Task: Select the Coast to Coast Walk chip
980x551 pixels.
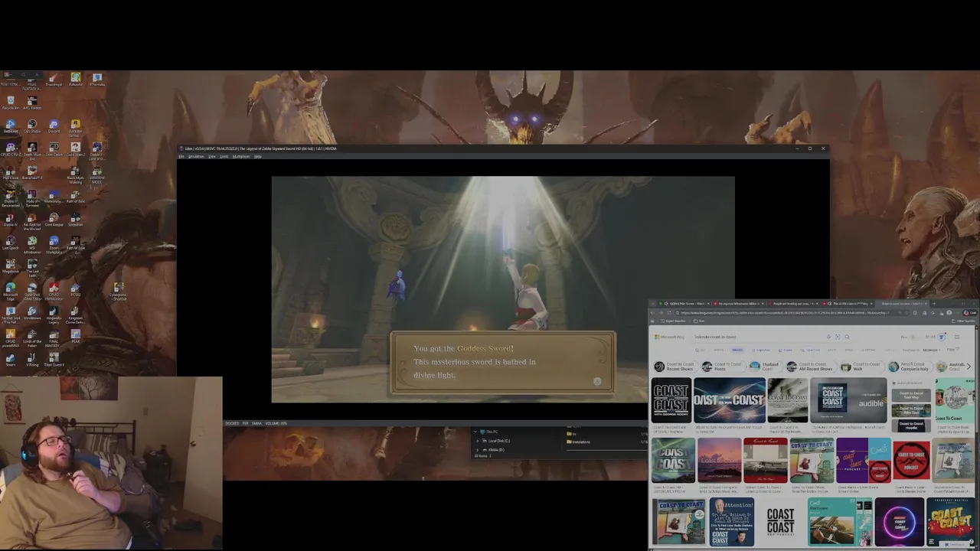Action: click(x=862, y=367)
